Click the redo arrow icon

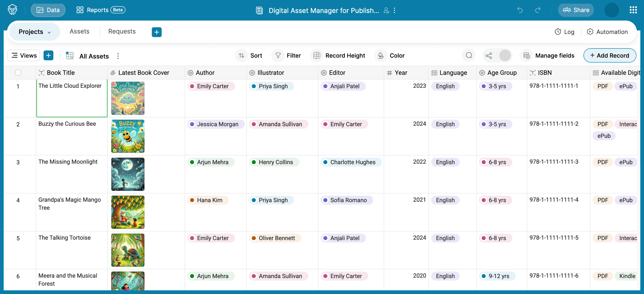coord(537,10)
